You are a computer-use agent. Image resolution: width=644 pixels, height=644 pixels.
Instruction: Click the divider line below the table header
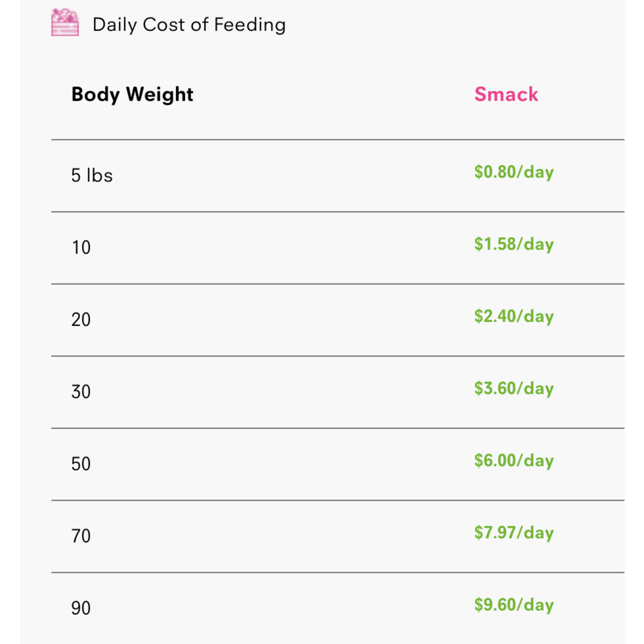pos(338,140)
